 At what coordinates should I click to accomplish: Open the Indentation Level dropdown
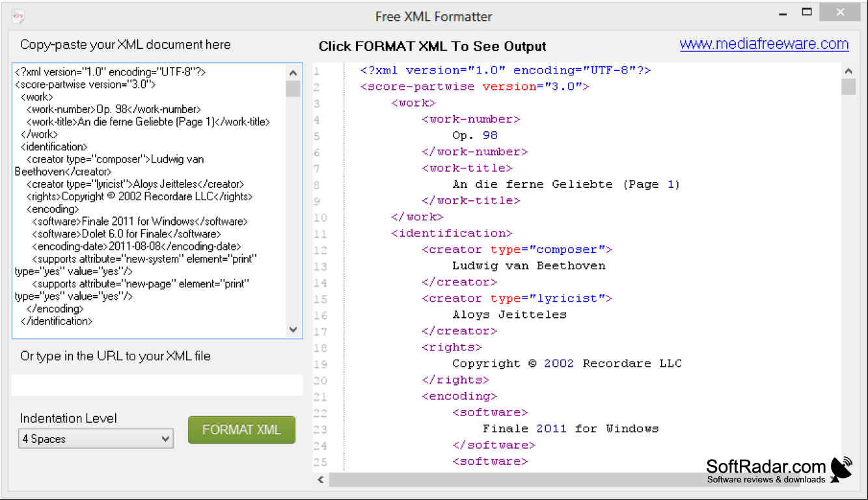click(x=96, y=439)
